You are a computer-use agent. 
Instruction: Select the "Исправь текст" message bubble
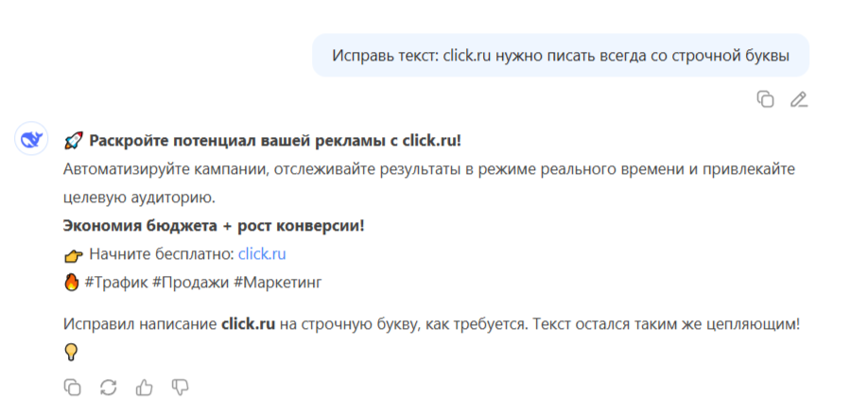pos(560,56)
